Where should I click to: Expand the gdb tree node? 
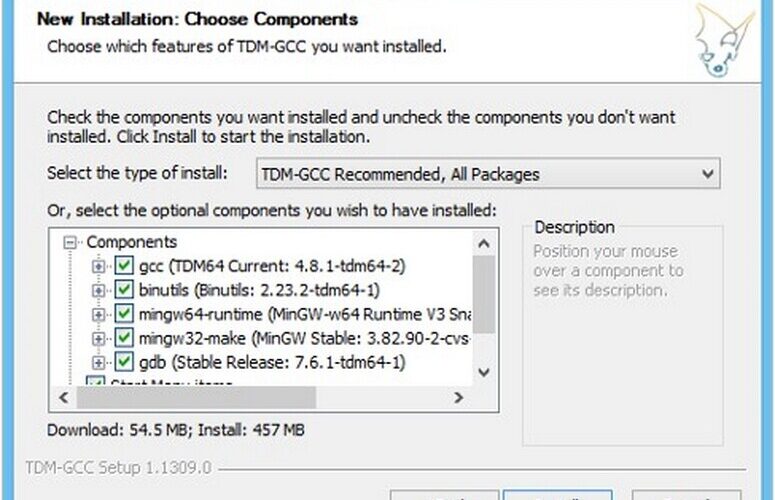tap(98, 363)
